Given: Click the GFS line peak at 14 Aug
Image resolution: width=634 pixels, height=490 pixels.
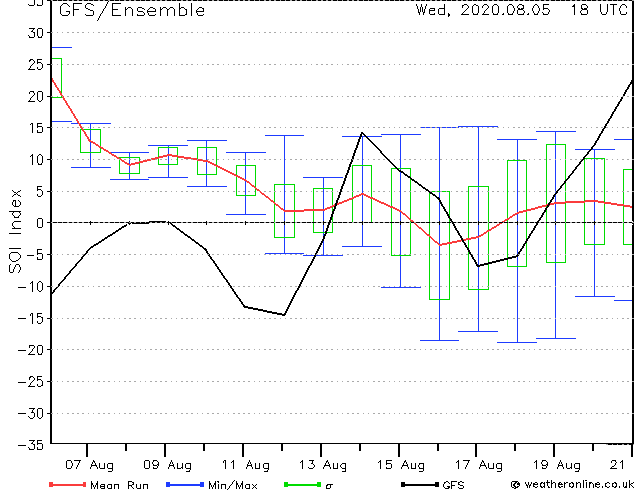Looking at the screenshot, I should [362, 133].
